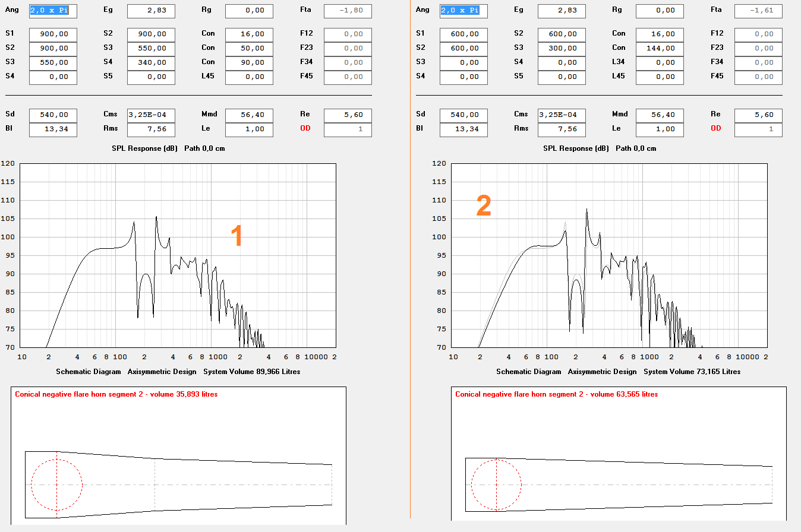801x532 pixels.
Task: Select the Le 1,00 field in left panel
Action: pyautogui.click(x=249, y=129)
